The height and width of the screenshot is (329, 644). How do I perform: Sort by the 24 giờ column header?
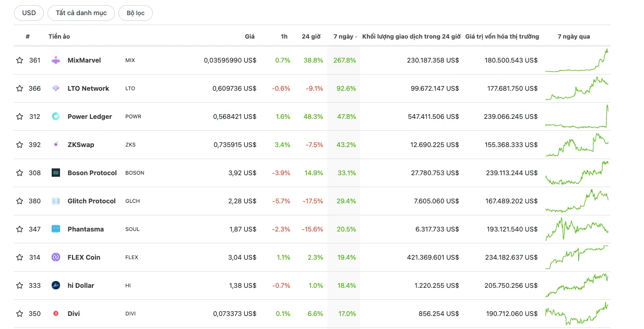[x=311, y=36]
